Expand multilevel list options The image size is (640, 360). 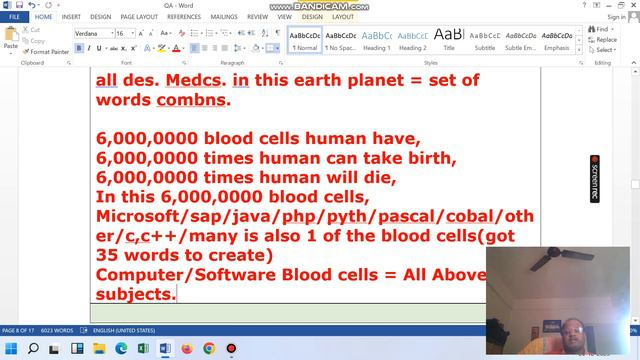click(231, 33)
